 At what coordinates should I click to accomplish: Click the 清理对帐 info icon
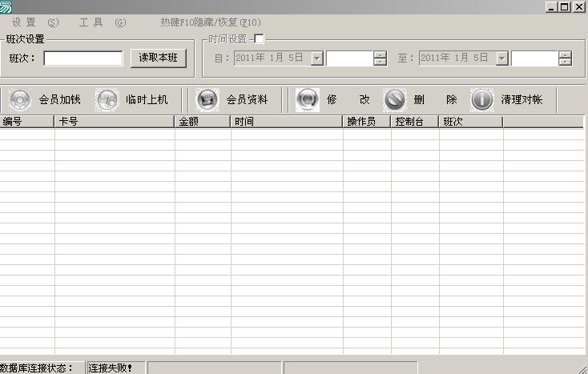482,99
